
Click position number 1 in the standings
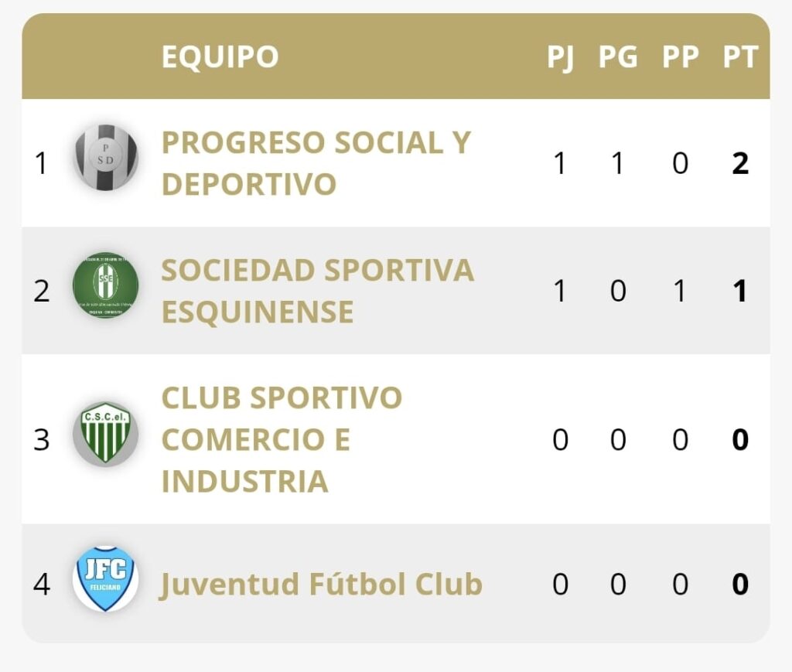(x=42, y=164)
